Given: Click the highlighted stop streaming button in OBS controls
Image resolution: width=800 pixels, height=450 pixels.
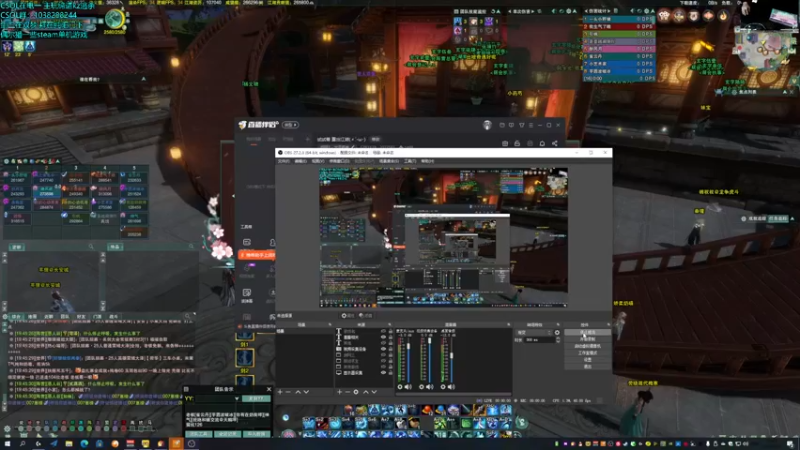Looking at the screenshot, I should pyautogui.click(x=587, y=332).
